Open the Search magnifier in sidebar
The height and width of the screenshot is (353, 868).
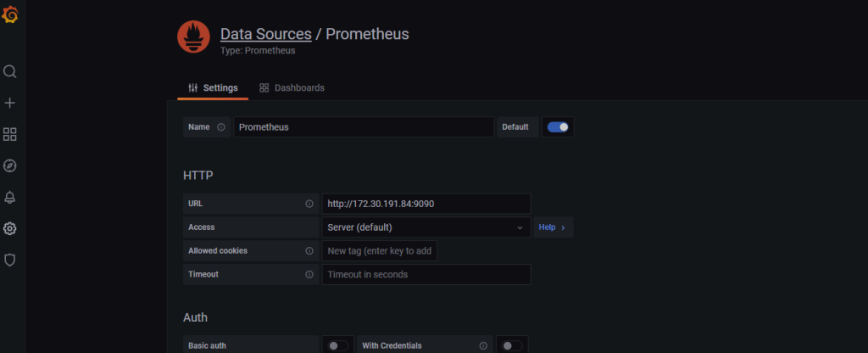[x=10, y=71]
